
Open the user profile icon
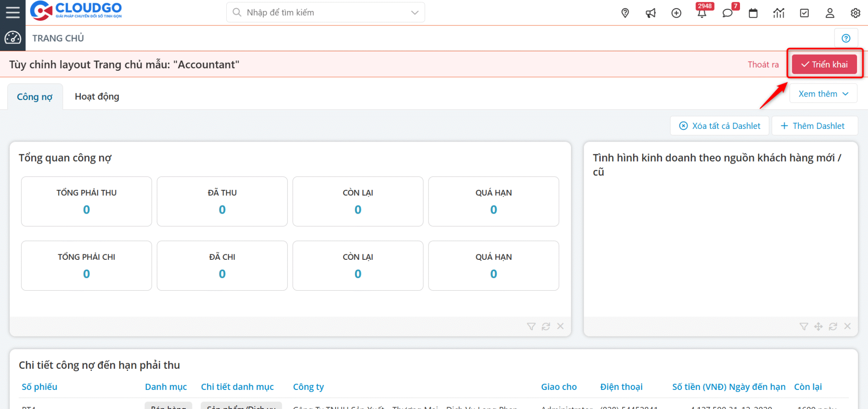(x=830, y=13)
